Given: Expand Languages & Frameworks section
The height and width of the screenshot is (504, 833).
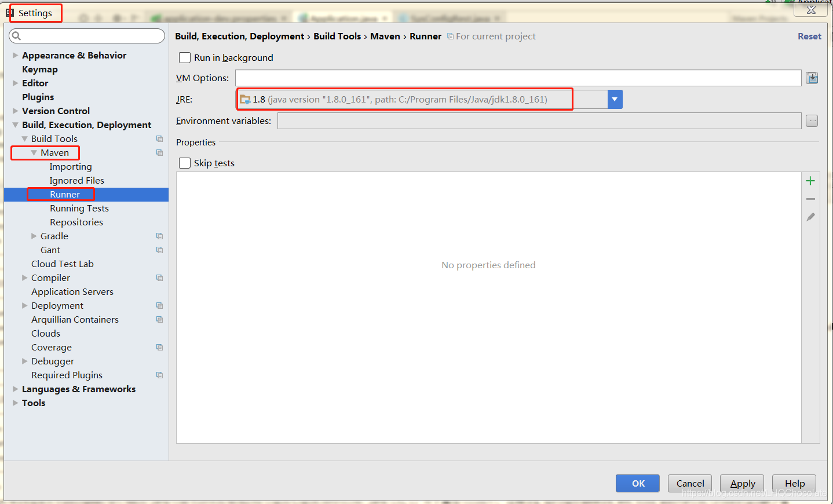Looking at the screenshot, I should (x=16, y=389).
